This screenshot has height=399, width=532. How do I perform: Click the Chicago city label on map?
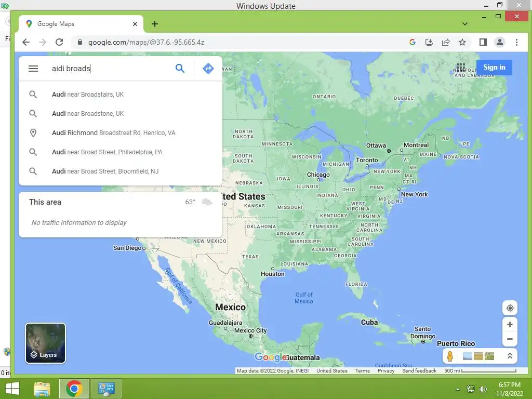[x=318, y=175]
